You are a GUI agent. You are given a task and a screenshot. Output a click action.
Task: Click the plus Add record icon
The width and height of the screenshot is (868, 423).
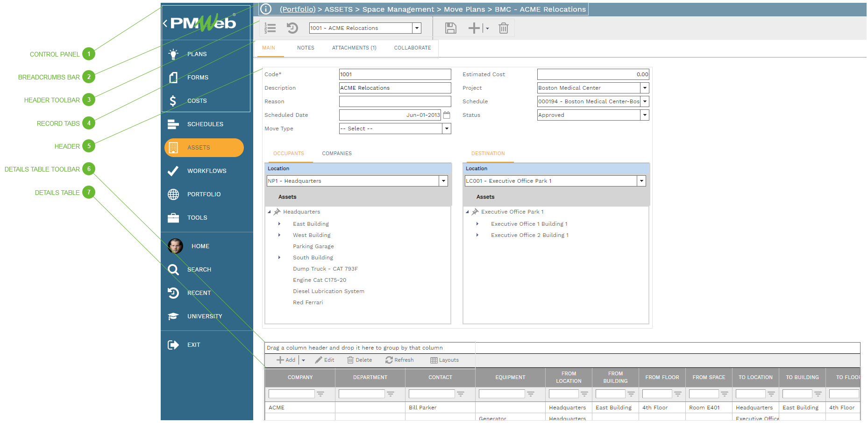pyautogui.click(x=474, y=28)
